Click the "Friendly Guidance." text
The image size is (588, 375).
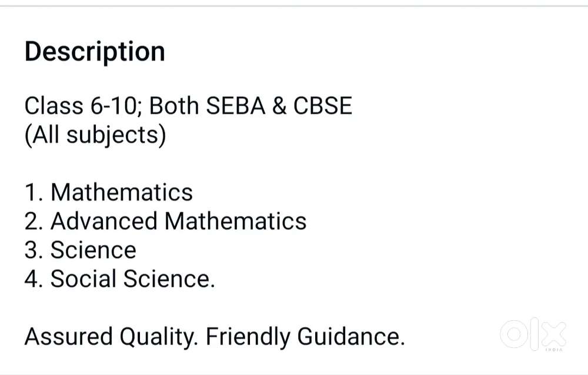click(x=305, y=337)
